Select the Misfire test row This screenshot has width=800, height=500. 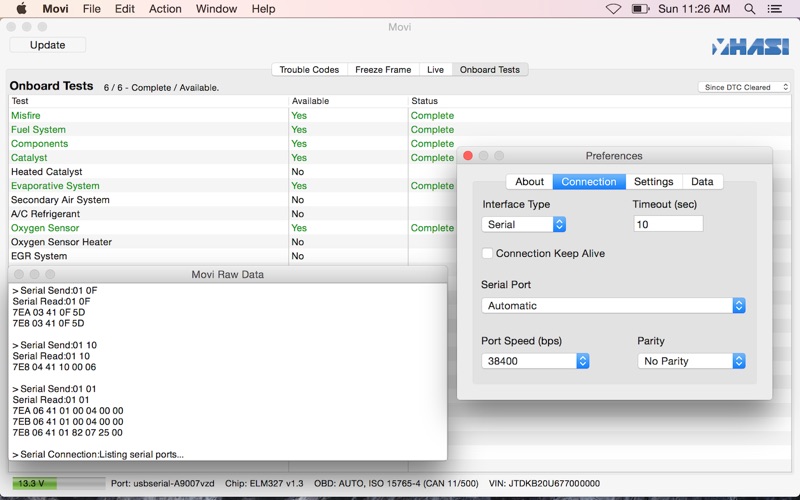pos(399,115)
